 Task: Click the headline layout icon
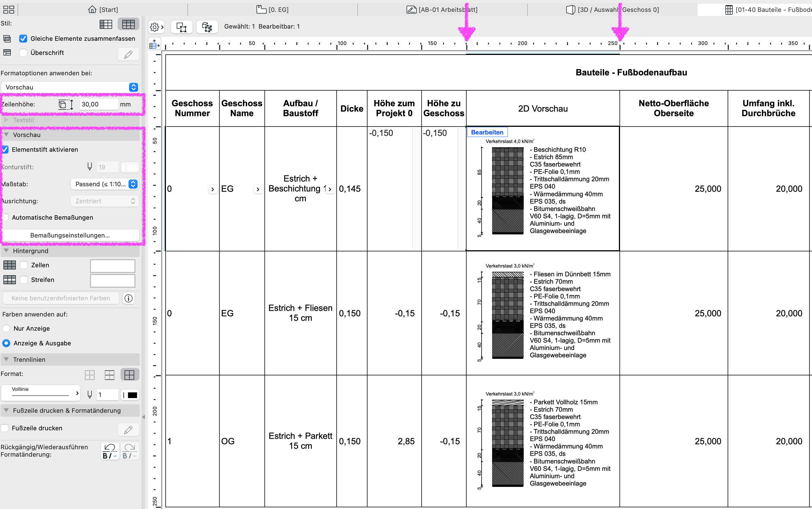coord(7,53)
